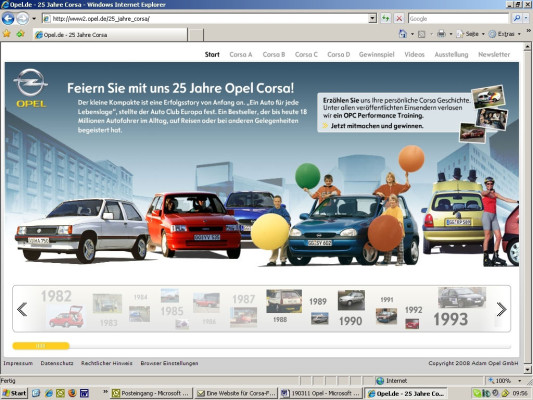
Task: Open the Corsa B navigation item
Action: pos(274,54)
